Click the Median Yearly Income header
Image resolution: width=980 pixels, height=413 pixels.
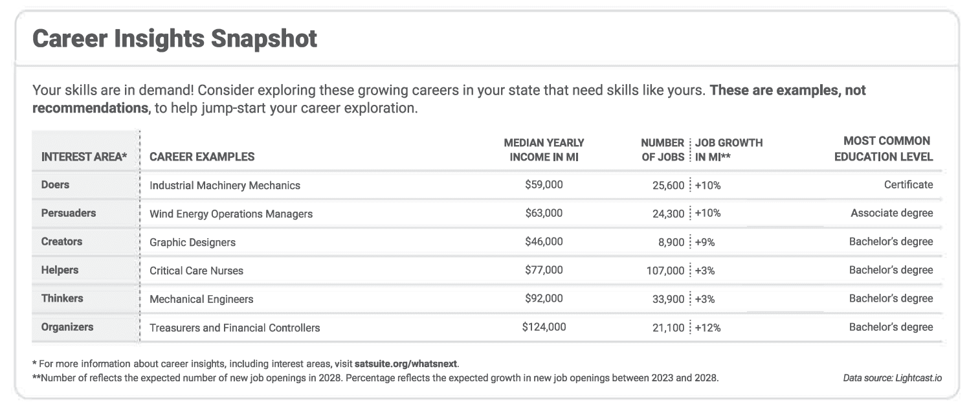point(544,150)
